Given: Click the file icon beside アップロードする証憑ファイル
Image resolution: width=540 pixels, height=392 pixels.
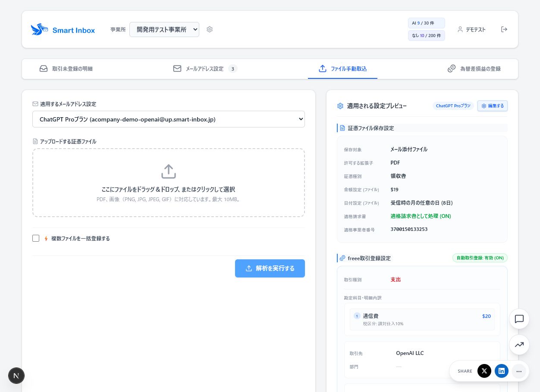Looking at the screenshot, I should coord(35,141).
